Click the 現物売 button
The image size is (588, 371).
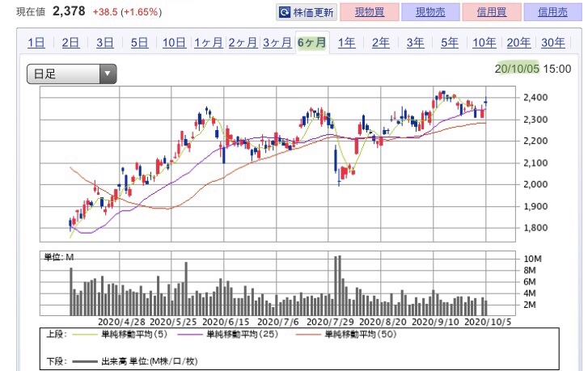[x=430, y=12]
